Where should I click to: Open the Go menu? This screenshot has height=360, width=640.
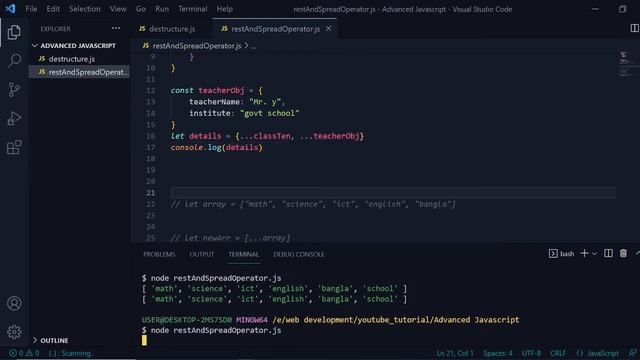(140, 9)
